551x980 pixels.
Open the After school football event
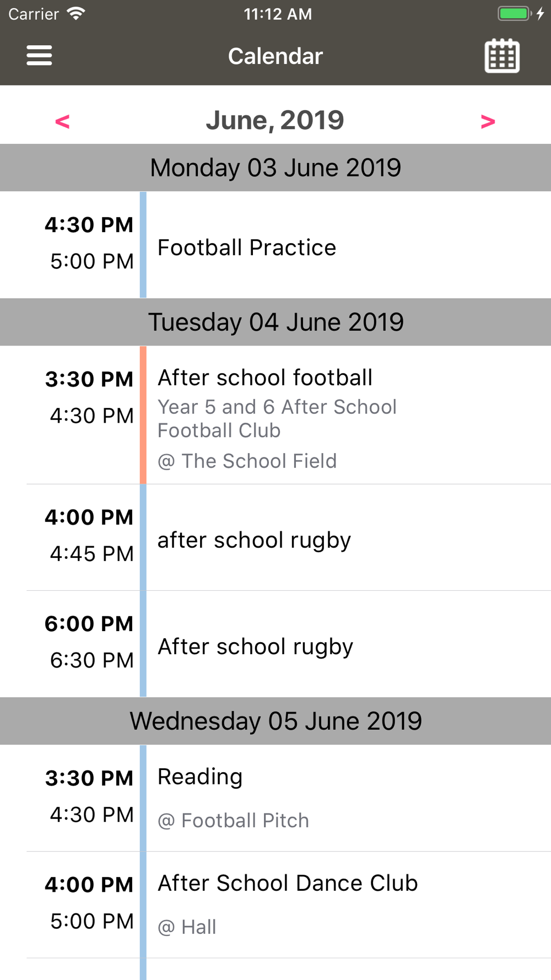[x=265, y=378]
